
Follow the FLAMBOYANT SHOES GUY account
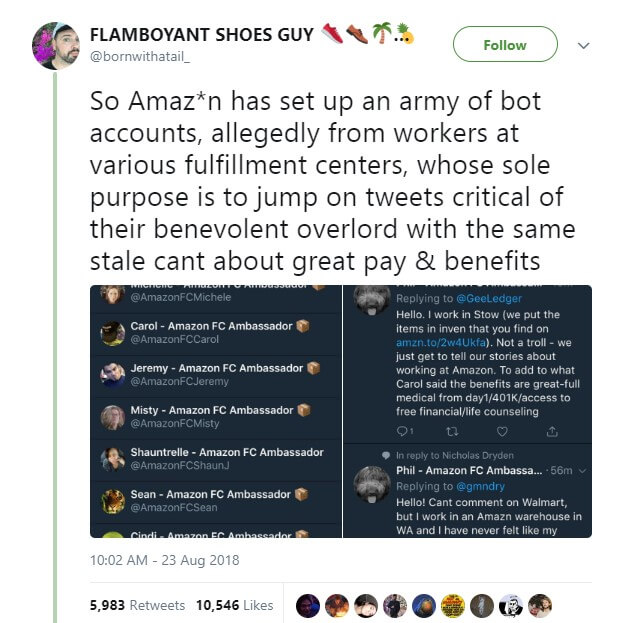(x=504, y=45)
